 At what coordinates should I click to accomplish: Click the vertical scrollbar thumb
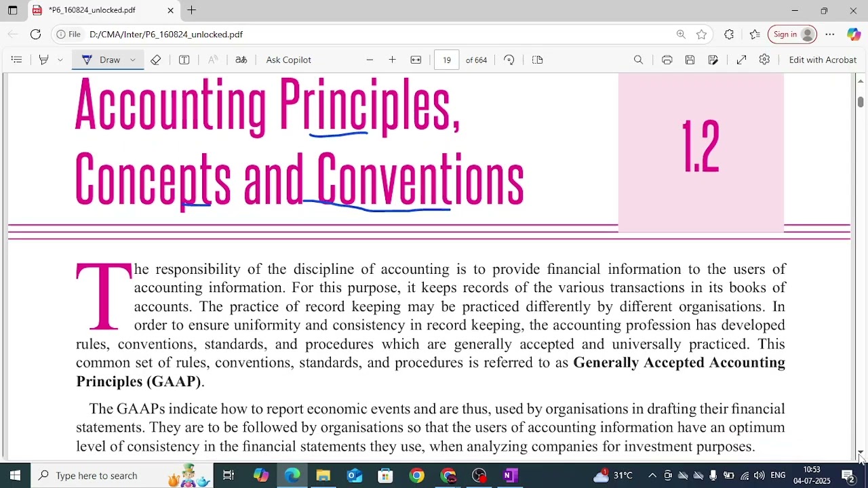(861, 102)
